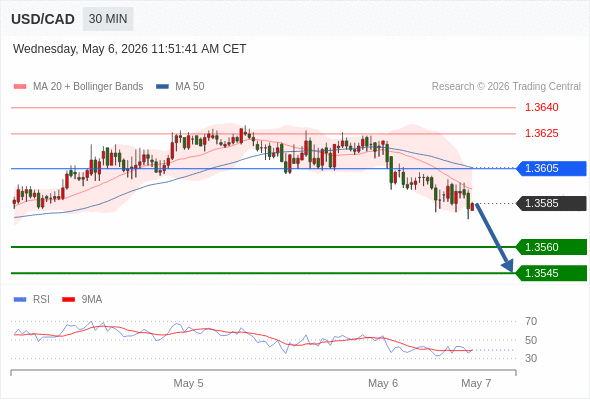Select the 1.3560 support price tag
This screenshot has height=400, width=590.
point(551,247)
